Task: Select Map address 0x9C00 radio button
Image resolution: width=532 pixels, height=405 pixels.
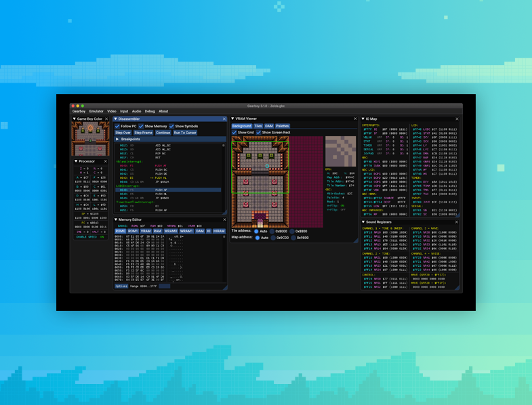Action: click(273, 238)
